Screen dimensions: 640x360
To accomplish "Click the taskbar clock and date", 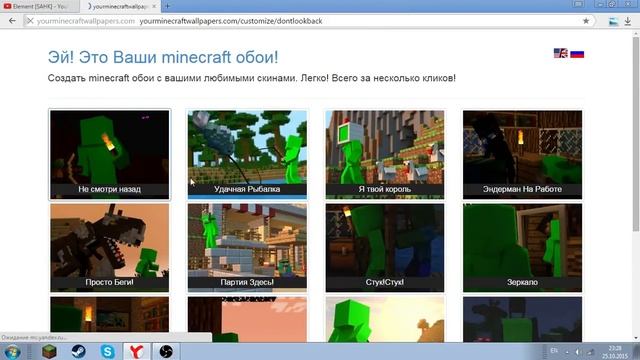I will [x=615, y=352].
